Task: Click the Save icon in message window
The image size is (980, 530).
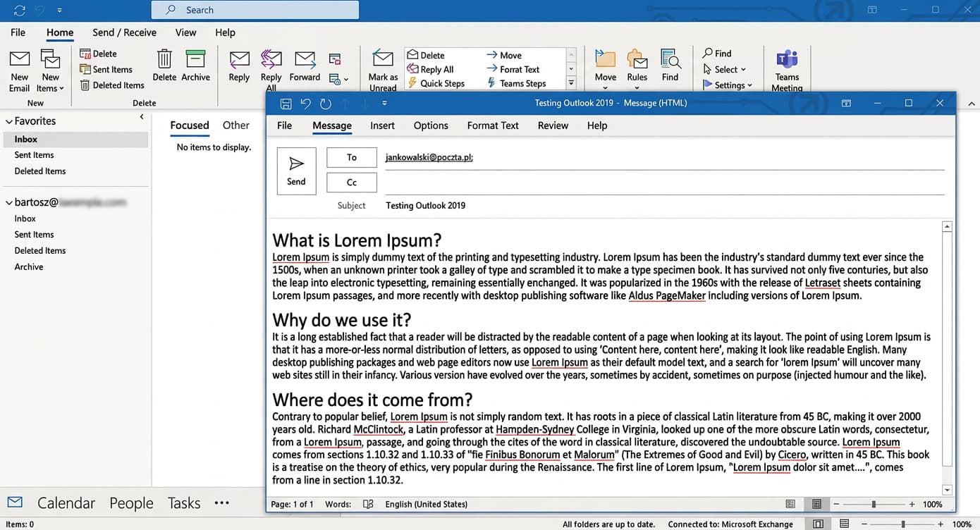Action: pyautogui.click(x=286, y=104)
